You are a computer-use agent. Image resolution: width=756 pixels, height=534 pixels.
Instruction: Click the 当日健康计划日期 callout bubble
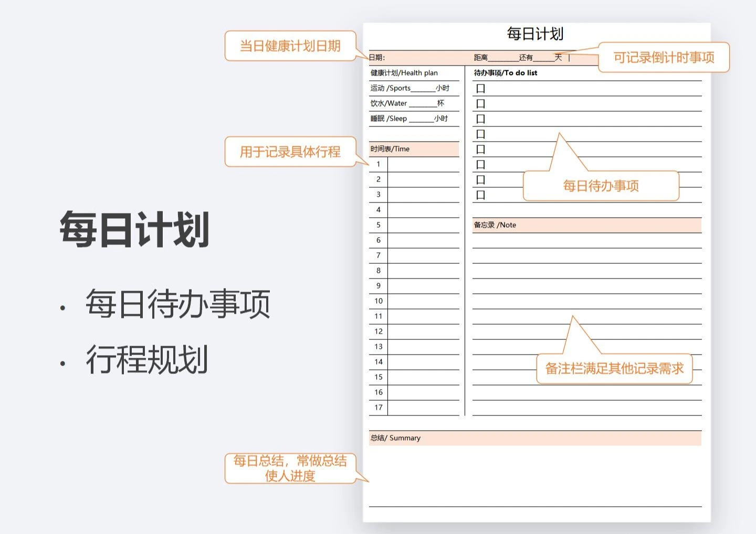pos(290,46)
